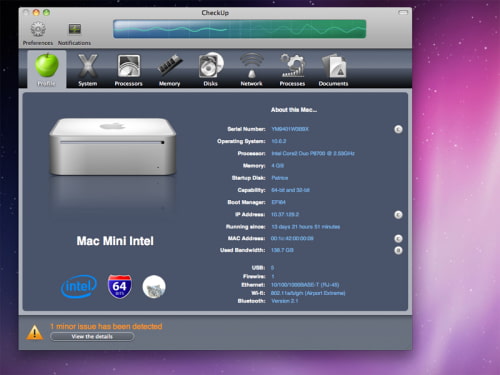Switch to the Documents tab
500x375 pixels.
[x=333, y=70]
